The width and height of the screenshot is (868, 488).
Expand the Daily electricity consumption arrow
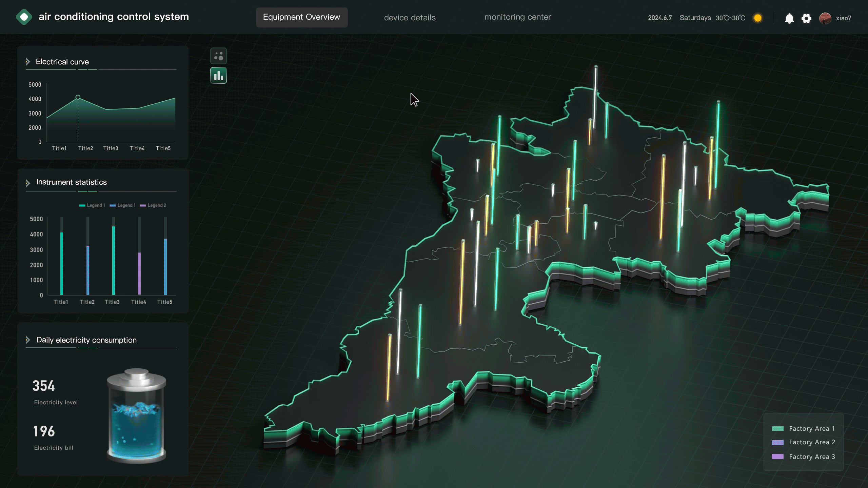pyautogui.click(x=28, y=340)
